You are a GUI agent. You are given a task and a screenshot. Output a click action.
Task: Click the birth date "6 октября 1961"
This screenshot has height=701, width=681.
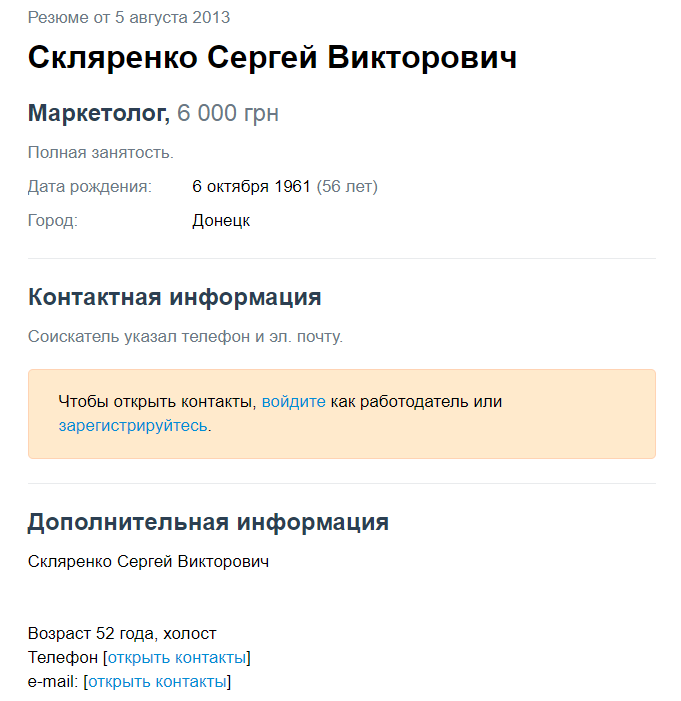tap(252, 187)
